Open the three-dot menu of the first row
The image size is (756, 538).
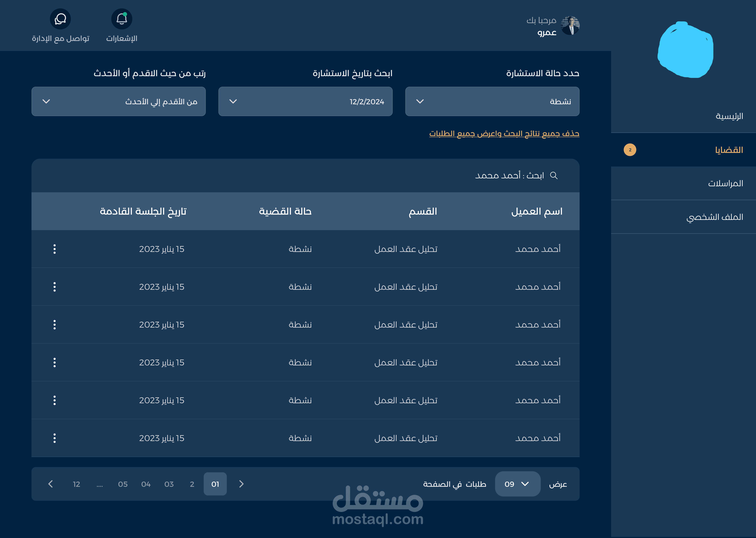point(55,249)
